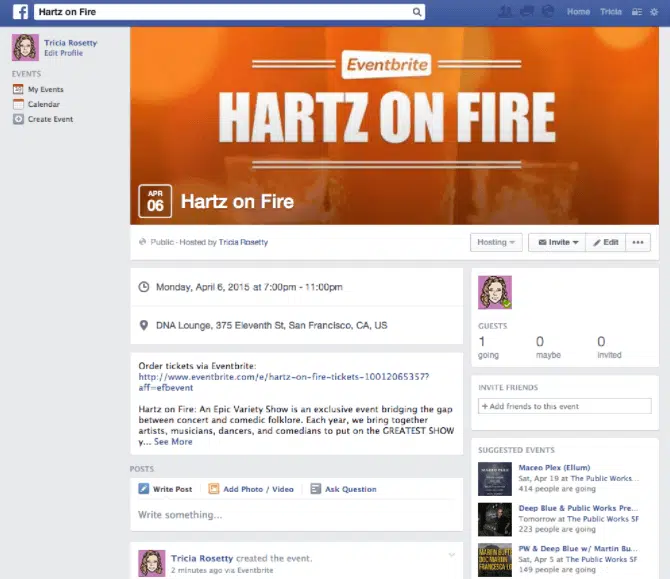Click the Add friends to this event field
The height and width of the screenshot is (579, 670).
(565, 406)
